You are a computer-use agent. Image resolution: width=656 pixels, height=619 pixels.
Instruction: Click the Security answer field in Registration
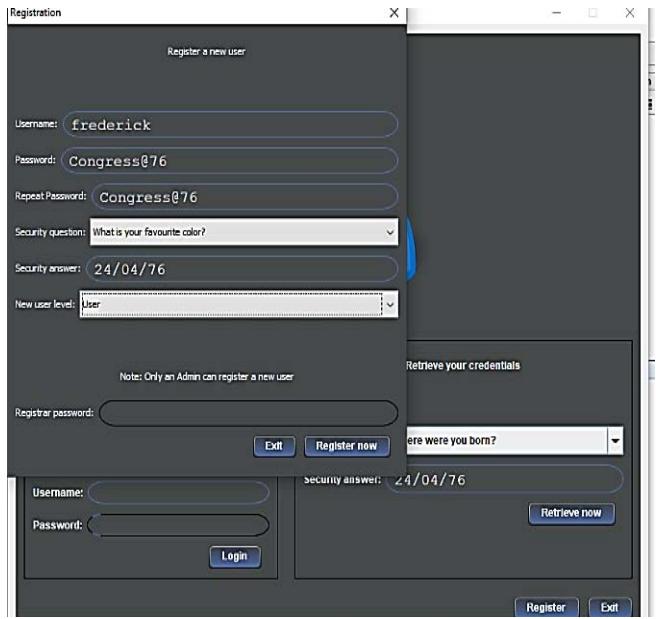click(x=240, y=268)
